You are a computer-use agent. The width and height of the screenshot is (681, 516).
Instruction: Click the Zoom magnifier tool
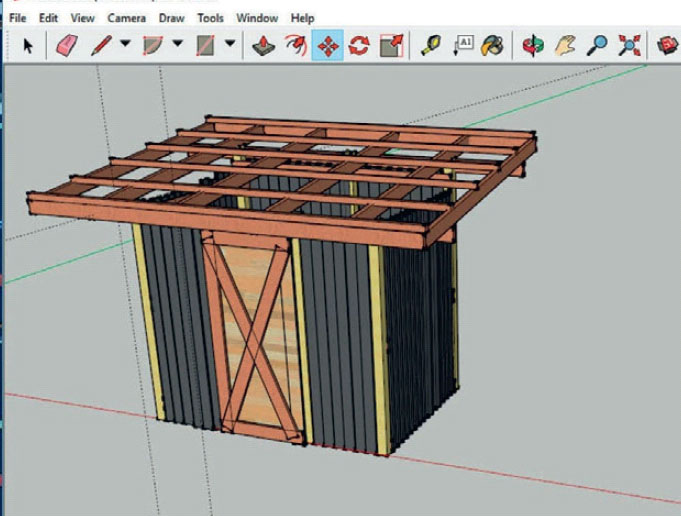[597, 45]
